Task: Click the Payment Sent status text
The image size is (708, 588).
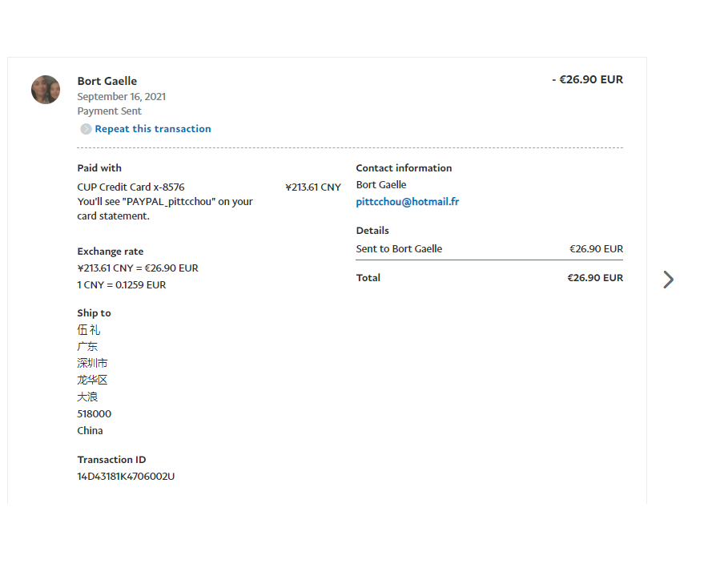Action: (109, 111)
